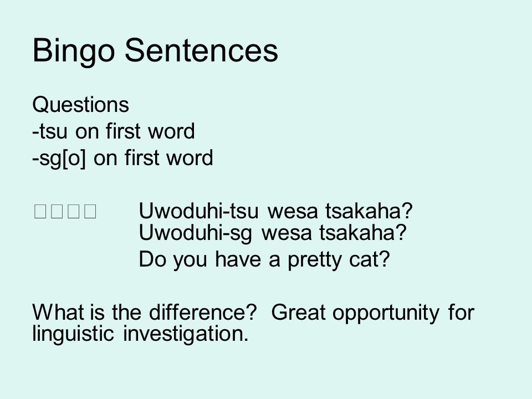
Task: Click the text 'What is the difference?'
Action: pos(145,312)
